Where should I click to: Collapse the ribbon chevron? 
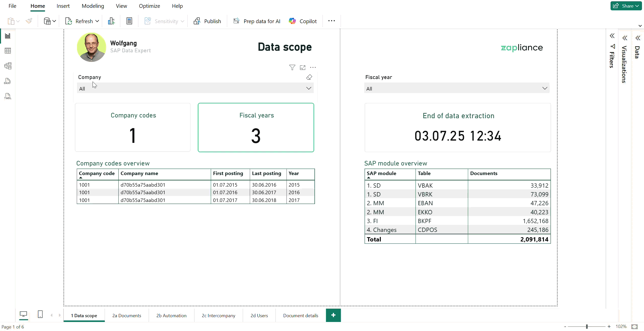[x=640, y=26]
